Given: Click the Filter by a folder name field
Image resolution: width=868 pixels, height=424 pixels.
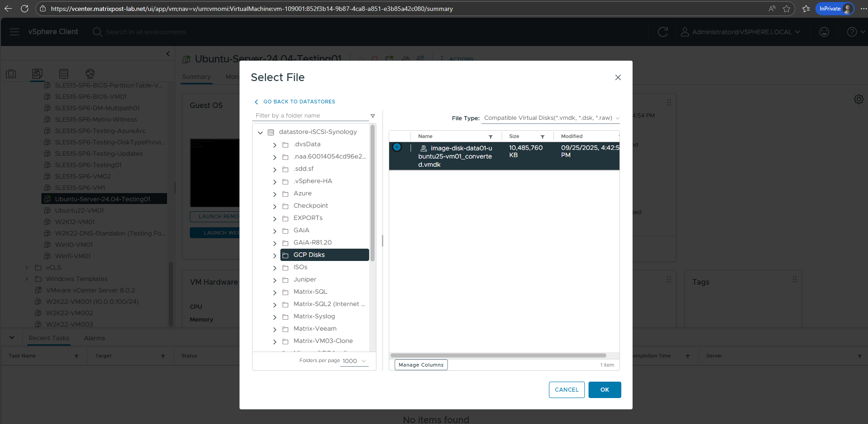Looking at the screenshot, I should coord(311,116).
